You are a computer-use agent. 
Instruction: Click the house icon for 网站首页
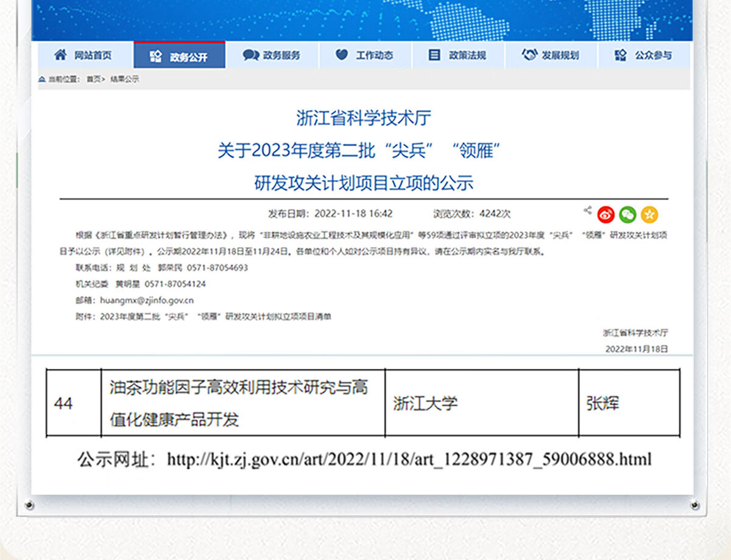coord(60,55)
